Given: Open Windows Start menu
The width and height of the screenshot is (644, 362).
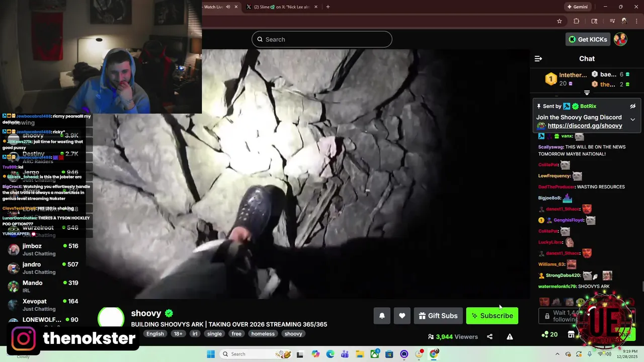Looking at the screenshot, I should point(211,354).
